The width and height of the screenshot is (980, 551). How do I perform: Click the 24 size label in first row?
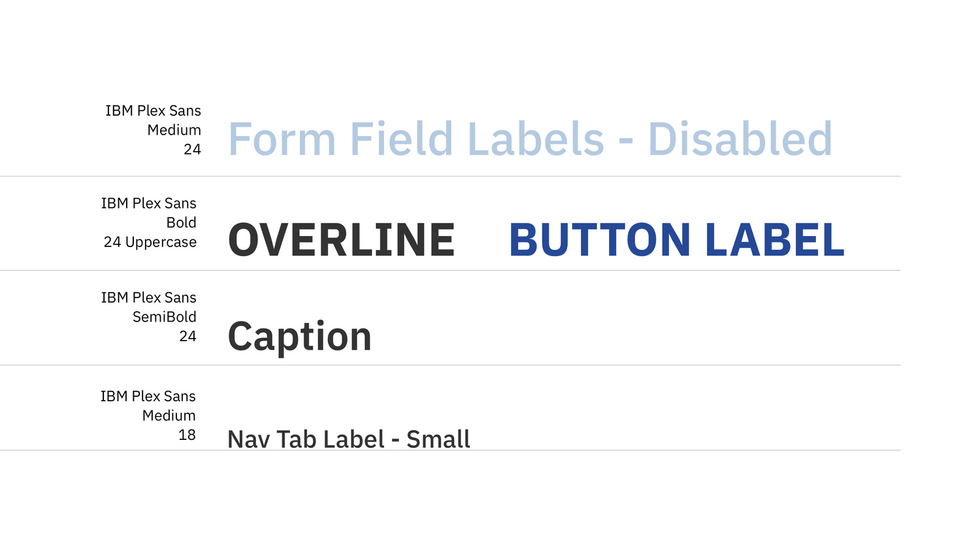click(x=192, y=149)
